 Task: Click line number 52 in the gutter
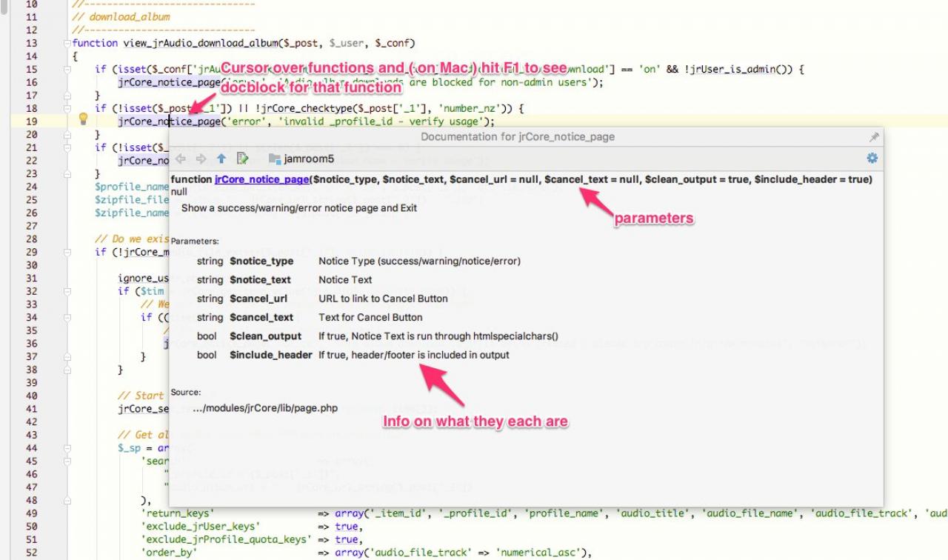click(x=31, y=552)
